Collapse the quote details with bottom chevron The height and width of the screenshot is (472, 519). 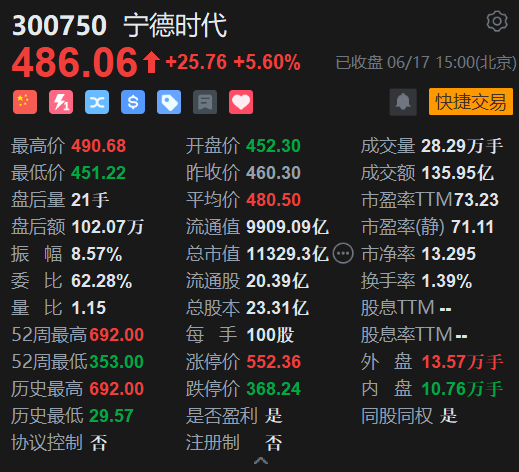pyautogui.click(x=261, y=461)
